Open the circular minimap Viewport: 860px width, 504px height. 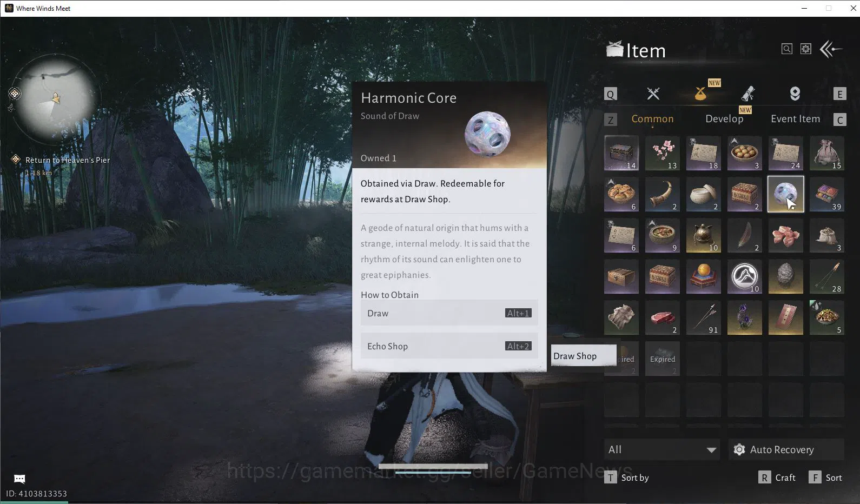click(x=55, y=98)
